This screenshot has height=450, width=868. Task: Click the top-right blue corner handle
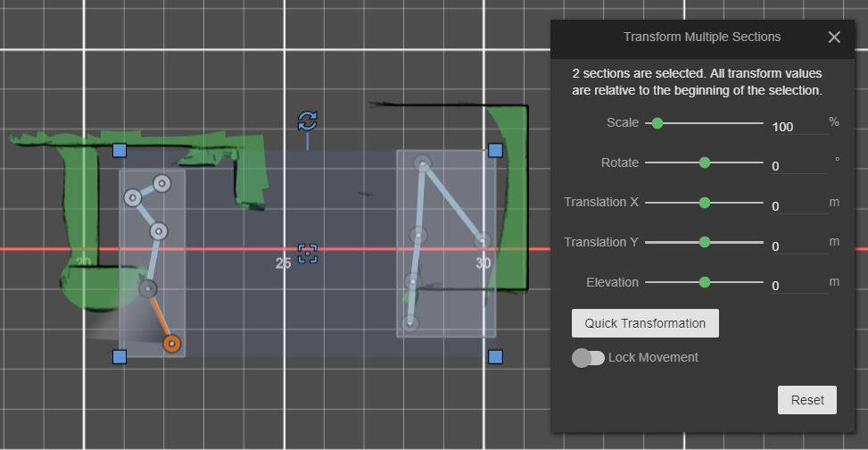point(495,150)
